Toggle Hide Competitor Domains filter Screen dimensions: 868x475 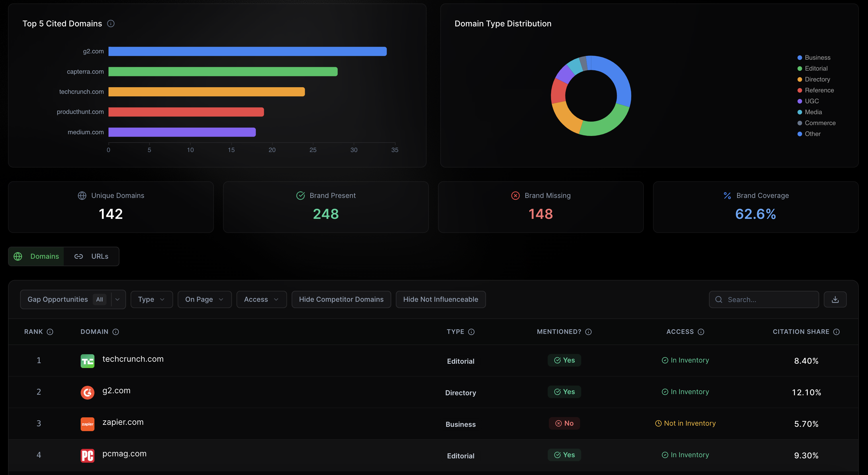[341, 299]
